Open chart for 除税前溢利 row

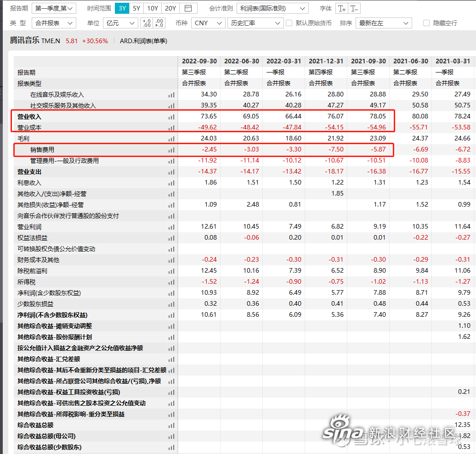tap(171, 271)
